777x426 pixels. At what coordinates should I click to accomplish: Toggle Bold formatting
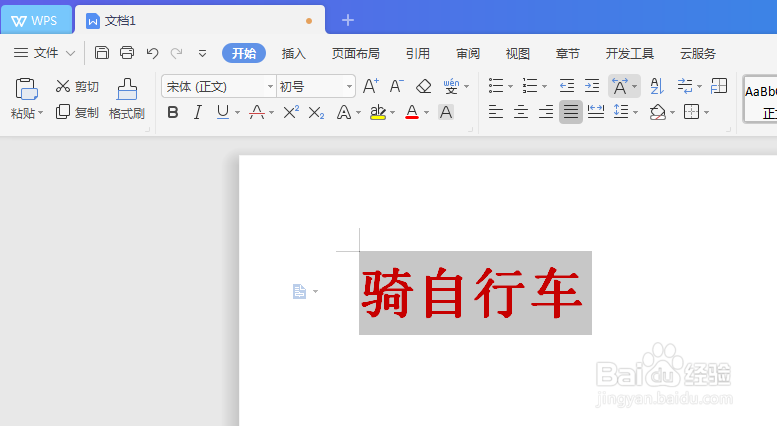pos(172,112)
